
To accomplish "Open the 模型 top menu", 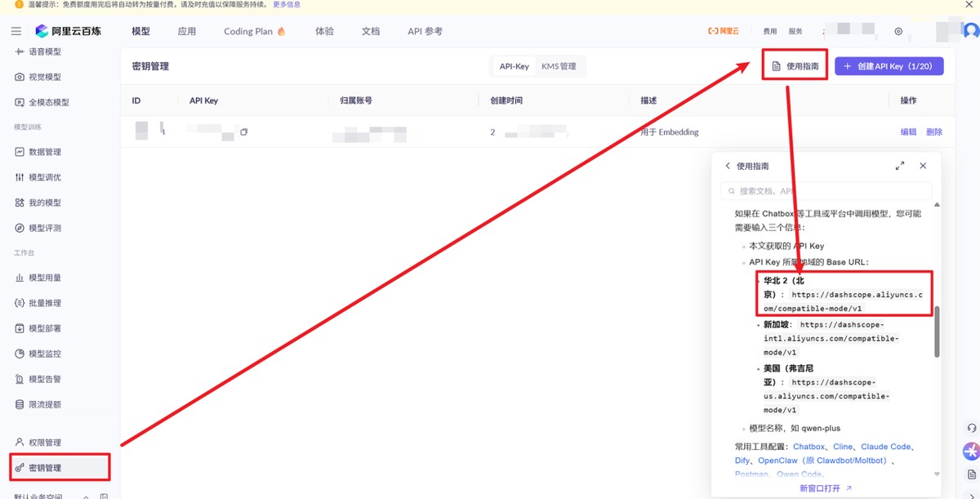I will pyautogui.click(x=140, y=31).
